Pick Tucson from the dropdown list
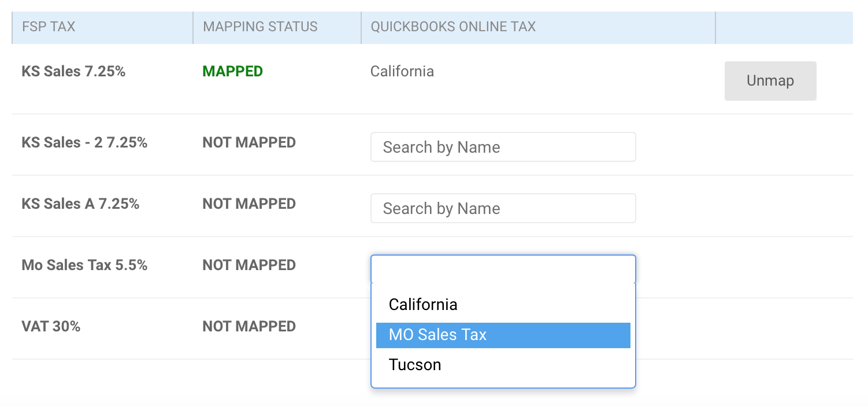This screenshot has height=406, width=868. pos(503,365)
